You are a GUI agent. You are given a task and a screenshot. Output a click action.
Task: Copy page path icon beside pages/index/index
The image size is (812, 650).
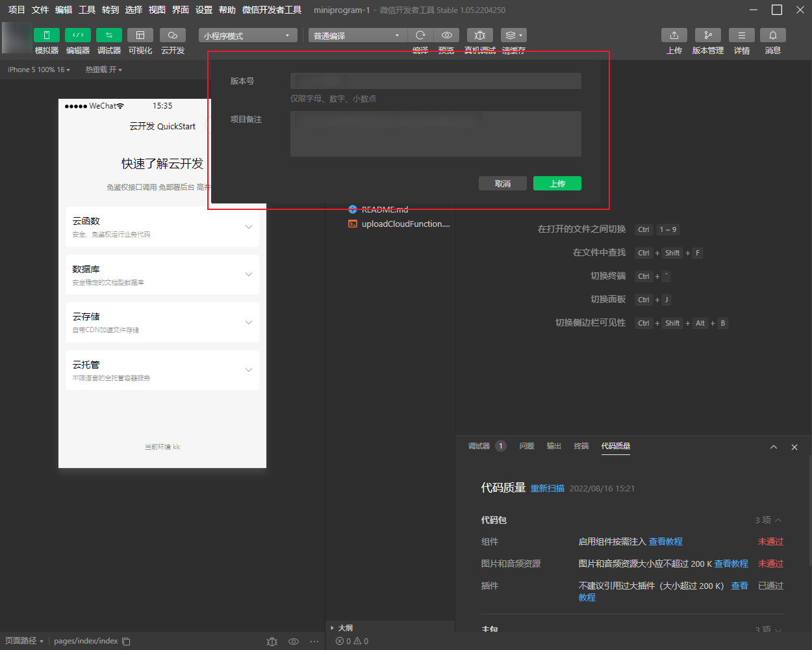[126, 642]
